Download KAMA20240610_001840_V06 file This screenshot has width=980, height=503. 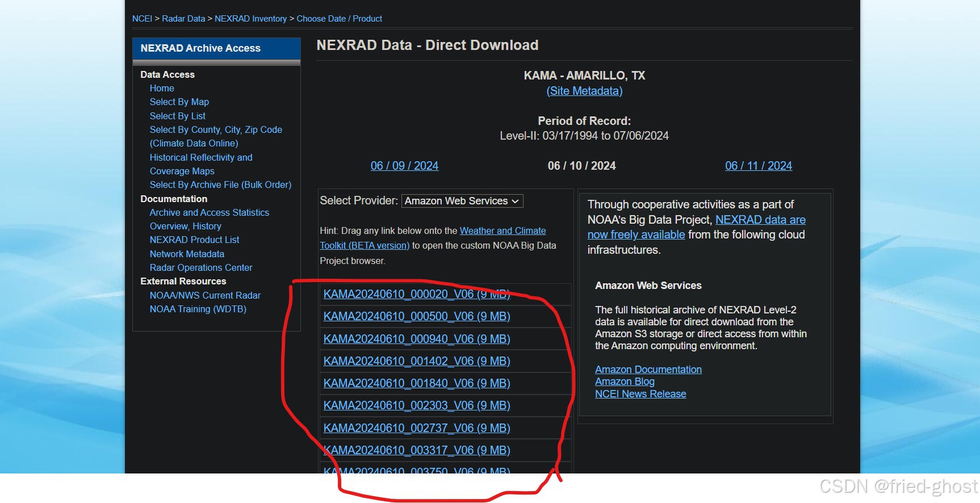coord(417,383)
